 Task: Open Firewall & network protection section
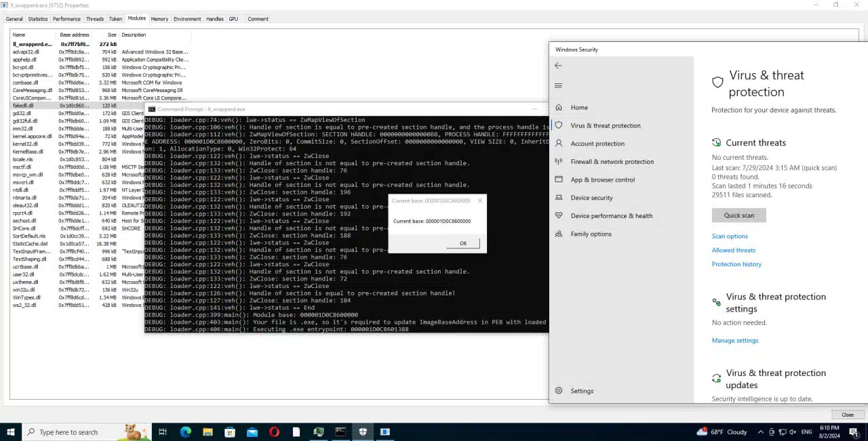click(612, 162)
